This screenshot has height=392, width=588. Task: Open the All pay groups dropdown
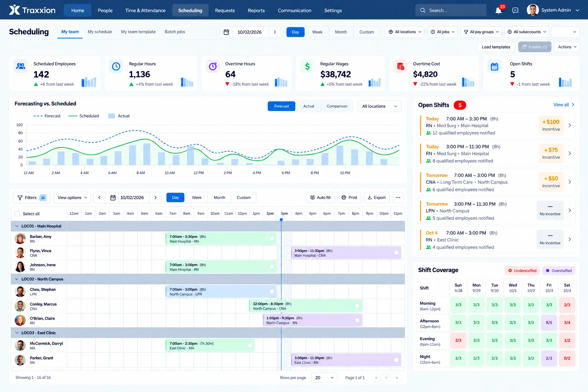(x=481, y=32)
